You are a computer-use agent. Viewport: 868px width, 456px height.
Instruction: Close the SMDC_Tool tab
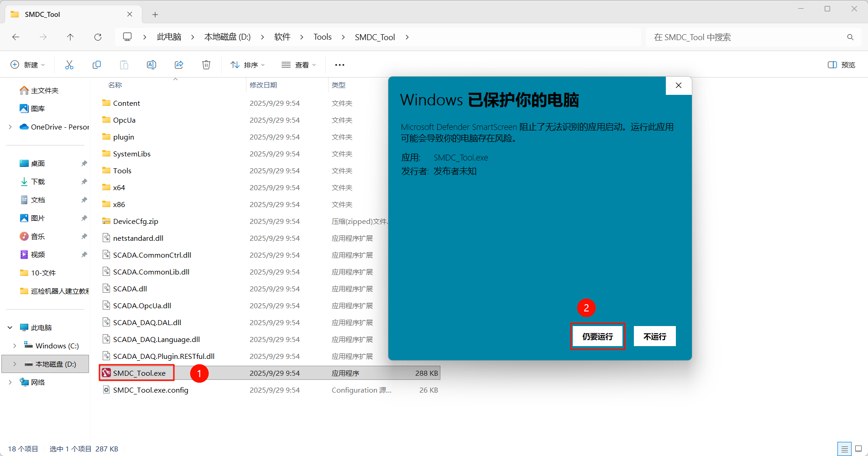130,14
